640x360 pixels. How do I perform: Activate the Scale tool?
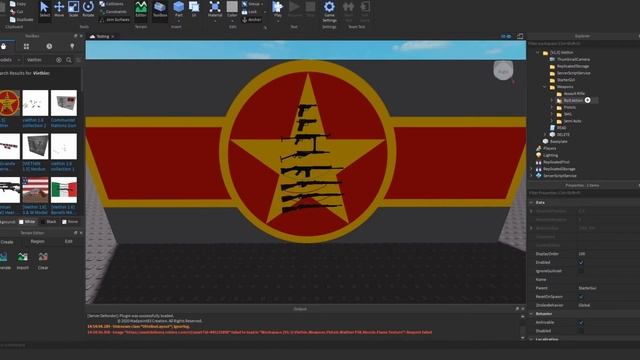click(x=73, y=9)
